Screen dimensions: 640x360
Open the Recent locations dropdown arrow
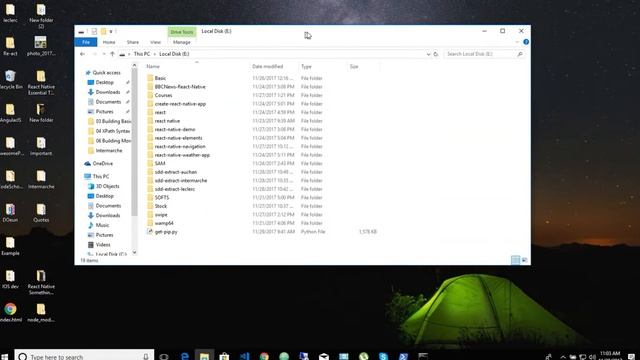(x=104, y=54)
